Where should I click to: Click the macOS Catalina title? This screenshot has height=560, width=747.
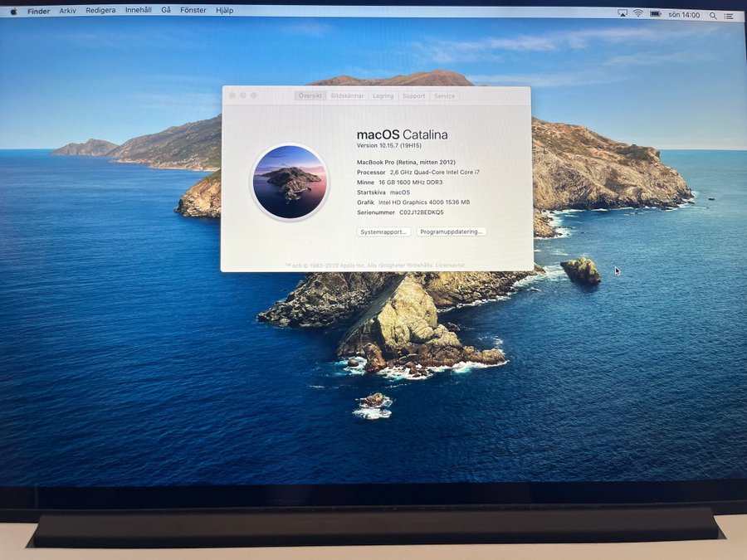click(x=402, y=134)
